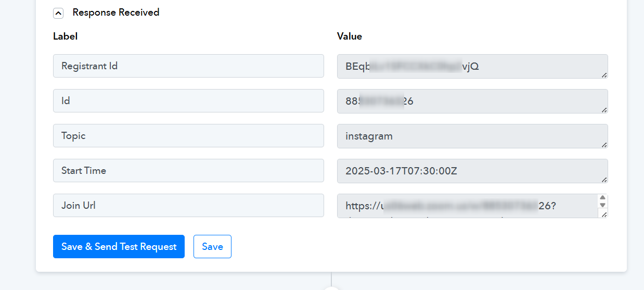
Task: Select the Id label field
Action: (188, 101)
